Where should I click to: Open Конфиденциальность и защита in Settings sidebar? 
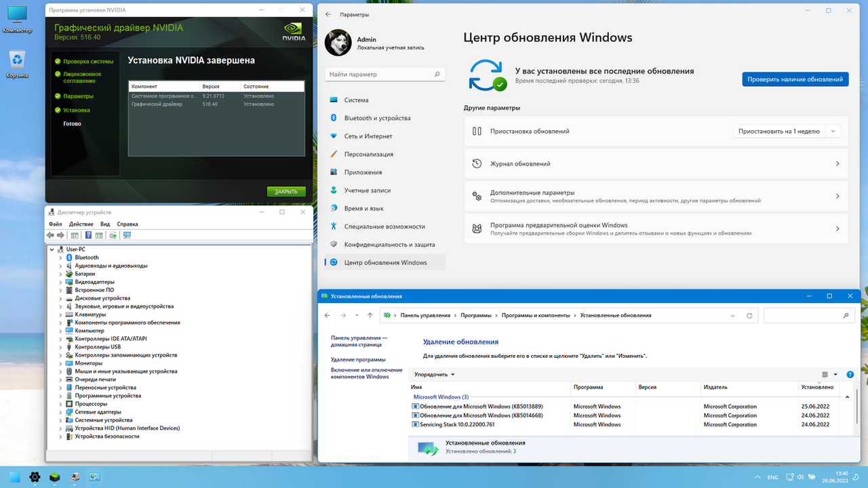click(384, 244)
